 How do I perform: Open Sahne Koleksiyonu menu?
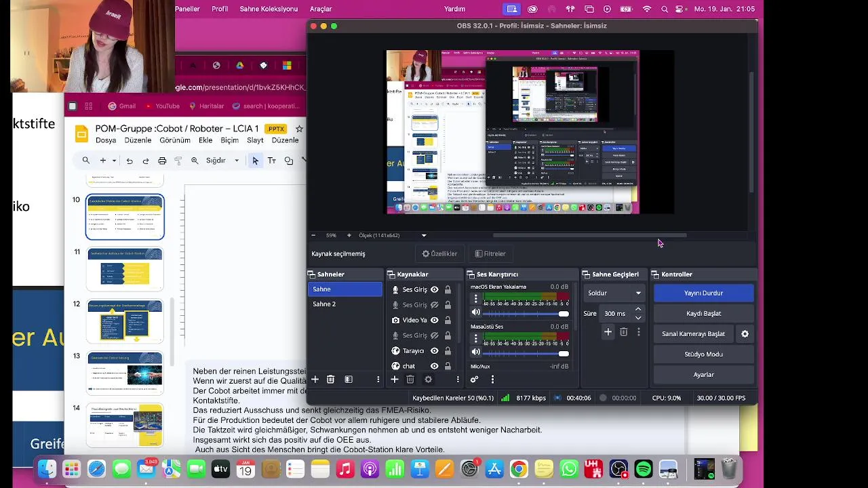coord(269,9)
